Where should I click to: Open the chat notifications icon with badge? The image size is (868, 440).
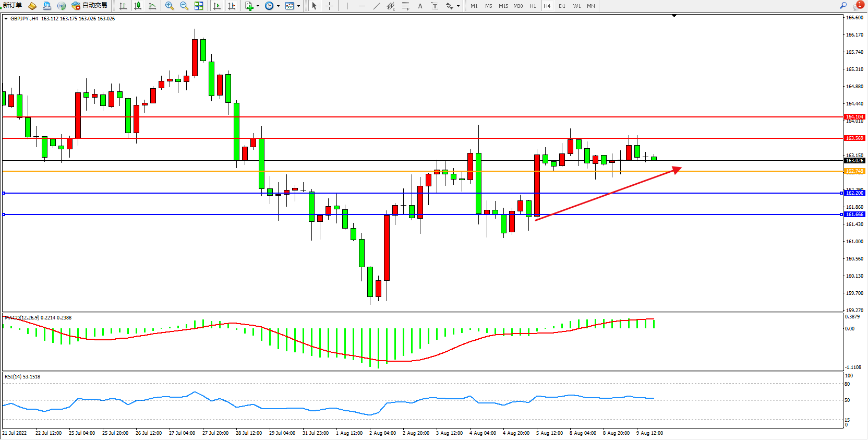858,5
